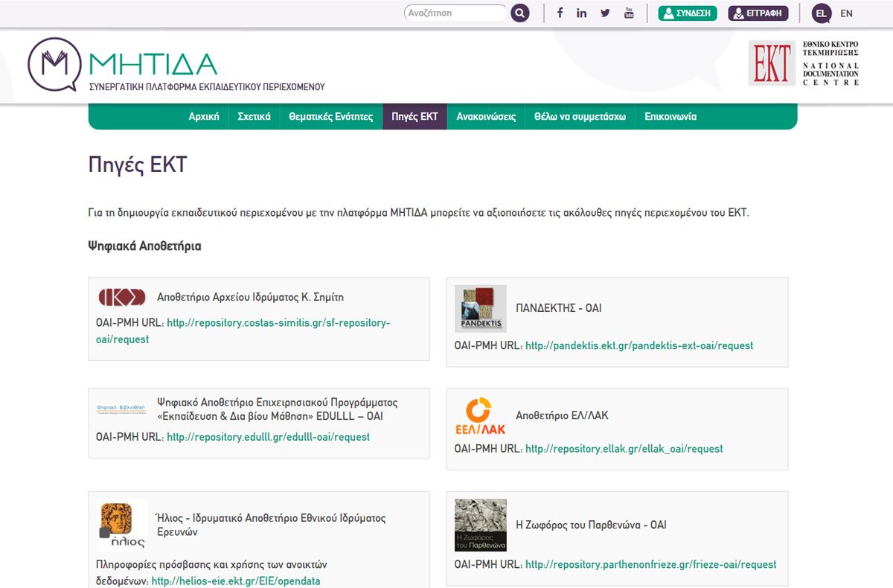Open the Twitter social icon
The width and height of the screenshot is (893, 588).
pyautogui.click(x=605, y=13)
